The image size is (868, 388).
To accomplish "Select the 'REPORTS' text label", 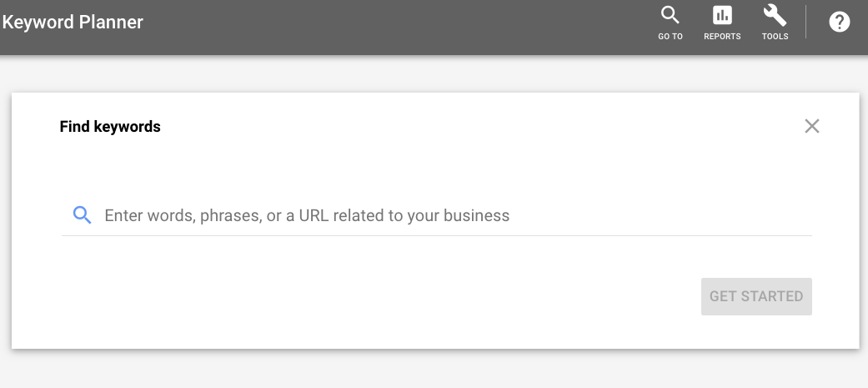I will [x=722, y=37].
